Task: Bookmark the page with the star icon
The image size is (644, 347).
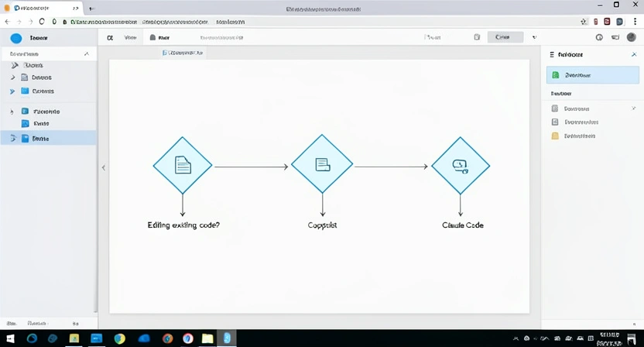Action: 584,22
